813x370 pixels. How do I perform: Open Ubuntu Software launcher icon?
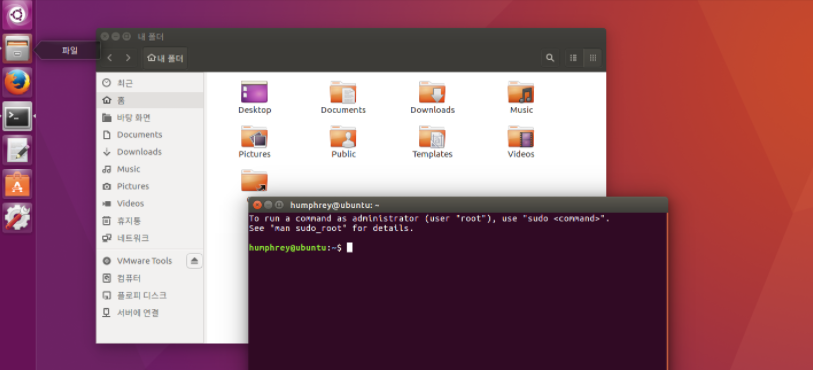pos(18,184)
